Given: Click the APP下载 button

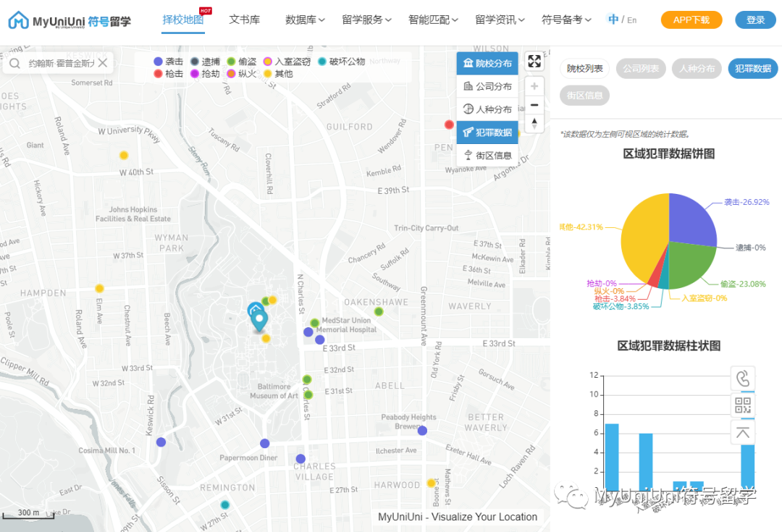Looking at the screenshot, I should pyautogui.click(x=691, y=20).
